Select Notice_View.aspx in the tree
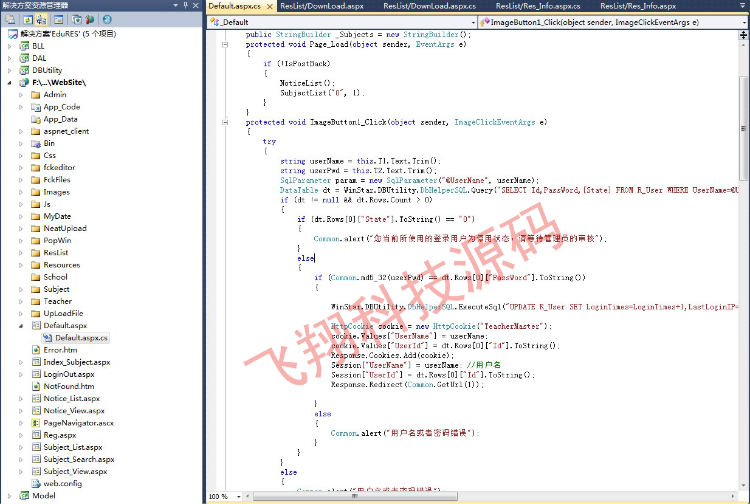This screenshot has width=750, height=504. [74, 410]
